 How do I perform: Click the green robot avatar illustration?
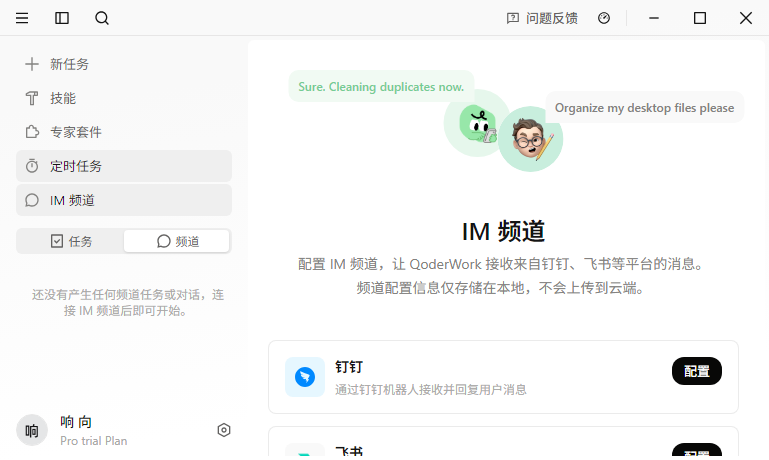coord(476,124)
